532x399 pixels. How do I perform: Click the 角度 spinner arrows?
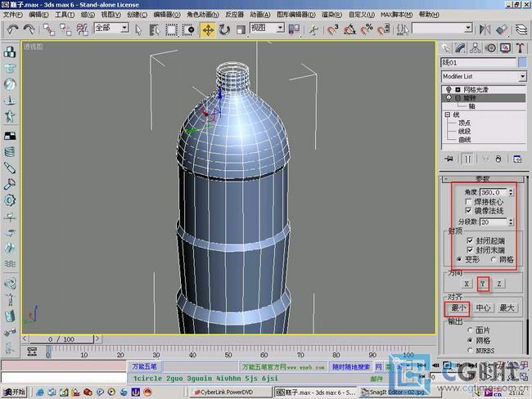tap(511, 192)
